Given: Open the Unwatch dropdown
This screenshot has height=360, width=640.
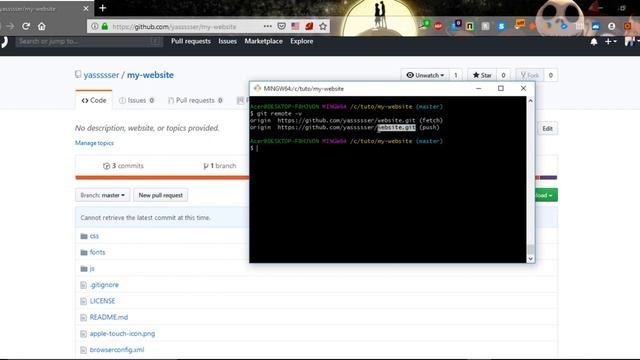Looking at the screenshot, I should (425, 75).
